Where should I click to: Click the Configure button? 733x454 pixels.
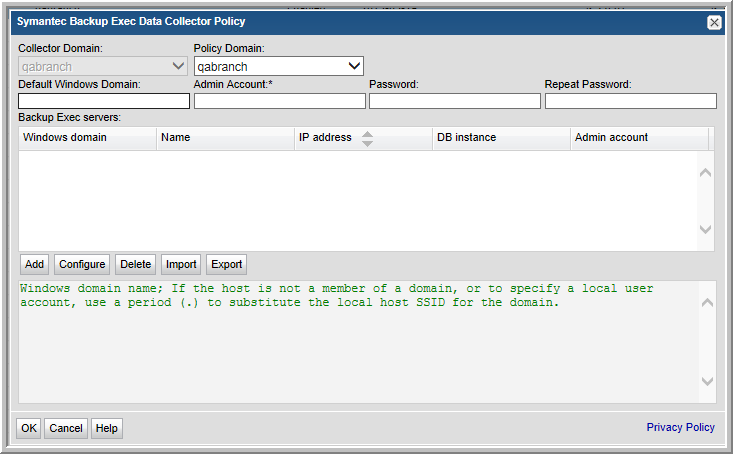point(82,264)
